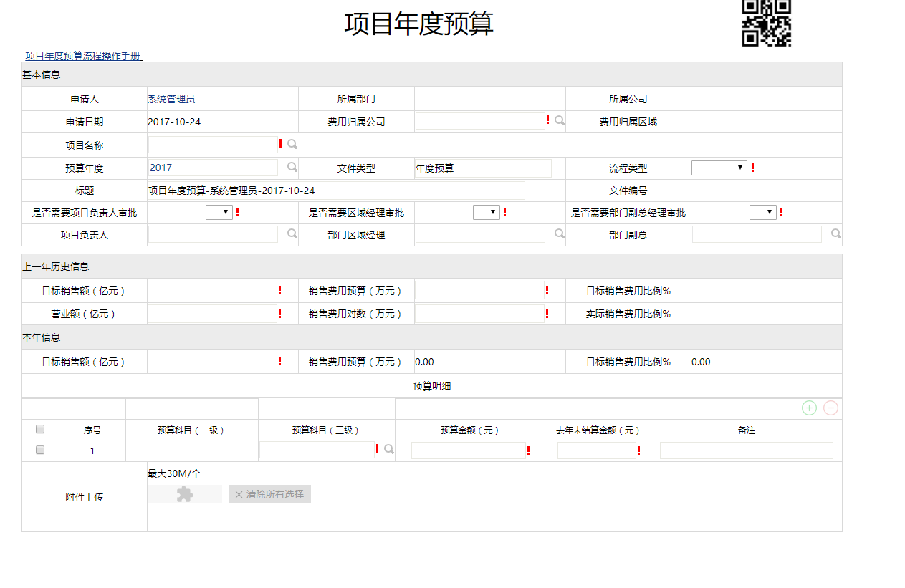Open 是否需要部门副总经理审批 dropdown
Viewport: 905px width, 588px height.
(762, 212)
